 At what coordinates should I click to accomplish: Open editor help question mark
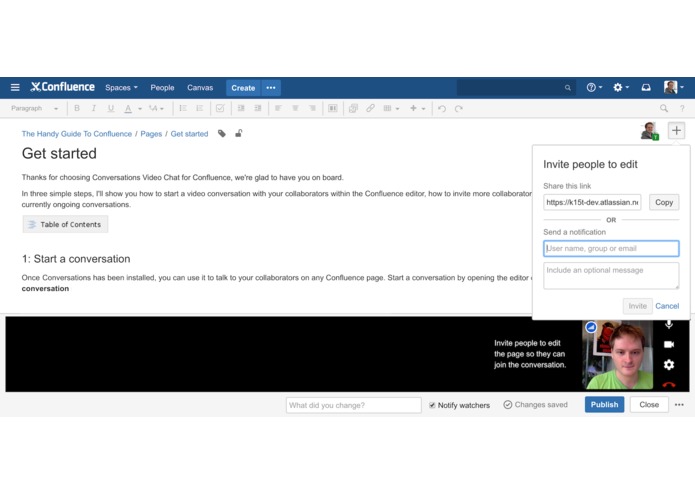click(682, 108)
